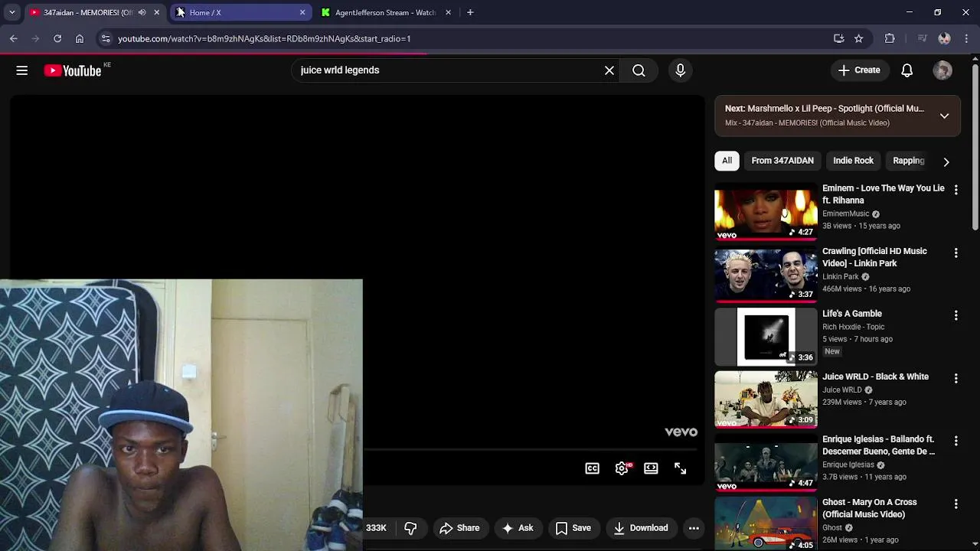Select the From 347AIDAN chip

(x=782, y=161)
